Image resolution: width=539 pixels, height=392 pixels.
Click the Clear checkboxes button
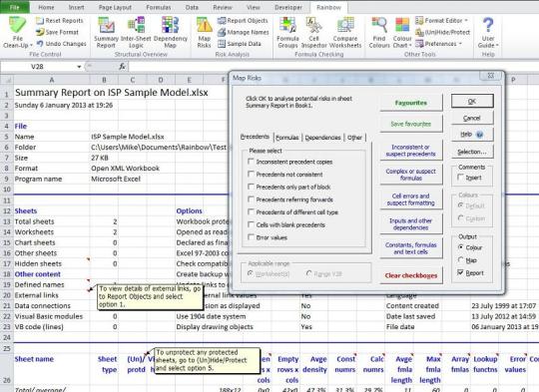(411, 275)
